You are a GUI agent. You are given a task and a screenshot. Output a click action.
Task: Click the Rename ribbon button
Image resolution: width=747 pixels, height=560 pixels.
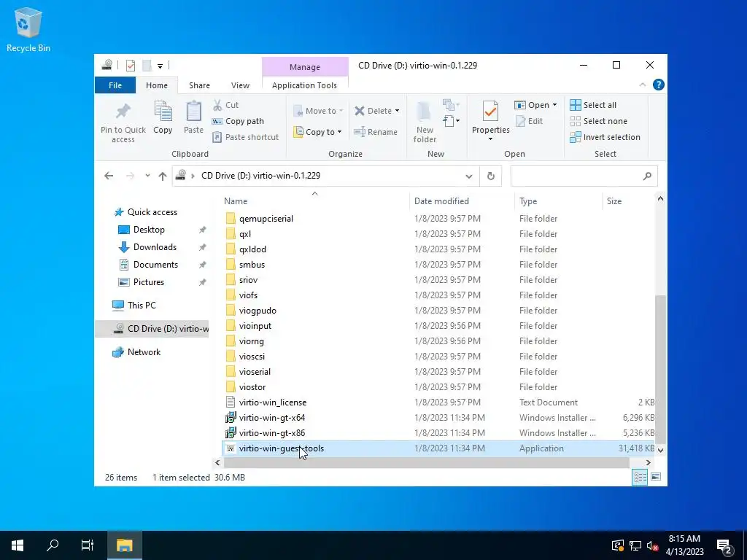(376, 132)
